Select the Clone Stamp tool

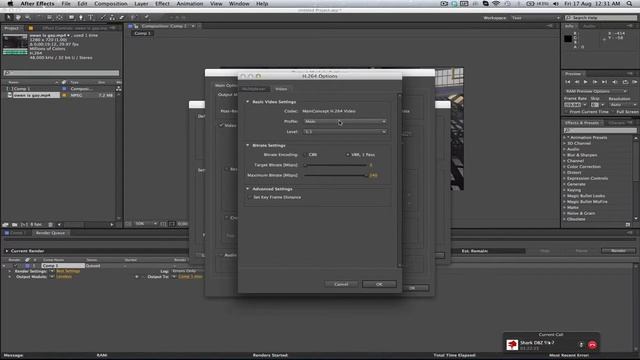[x=112, y=18]
